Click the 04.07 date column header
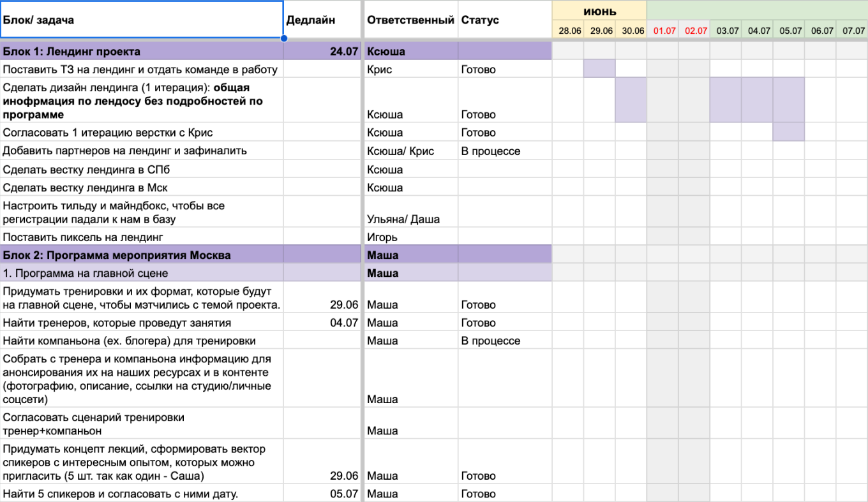The image size is (868, 502). click(x=758, y=30)
